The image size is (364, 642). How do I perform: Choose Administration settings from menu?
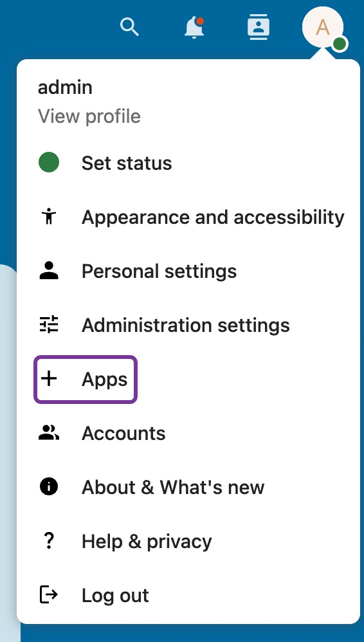point(188,325)
